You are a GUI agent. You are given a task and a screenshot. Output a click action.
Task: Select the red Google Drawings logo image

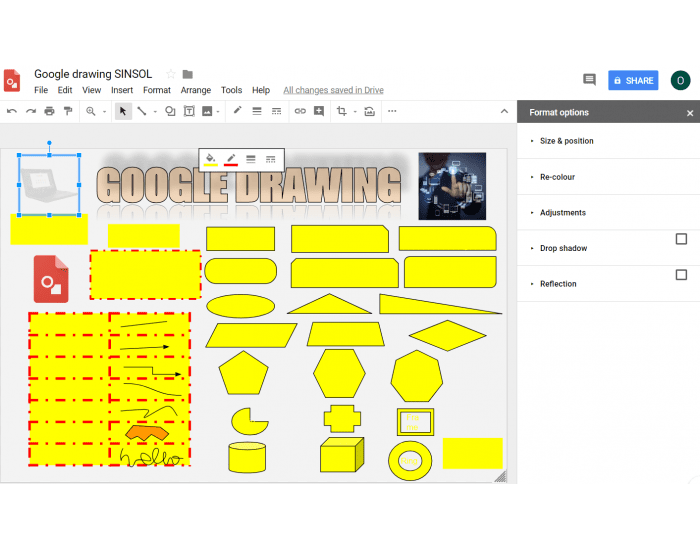coord(51,279)
